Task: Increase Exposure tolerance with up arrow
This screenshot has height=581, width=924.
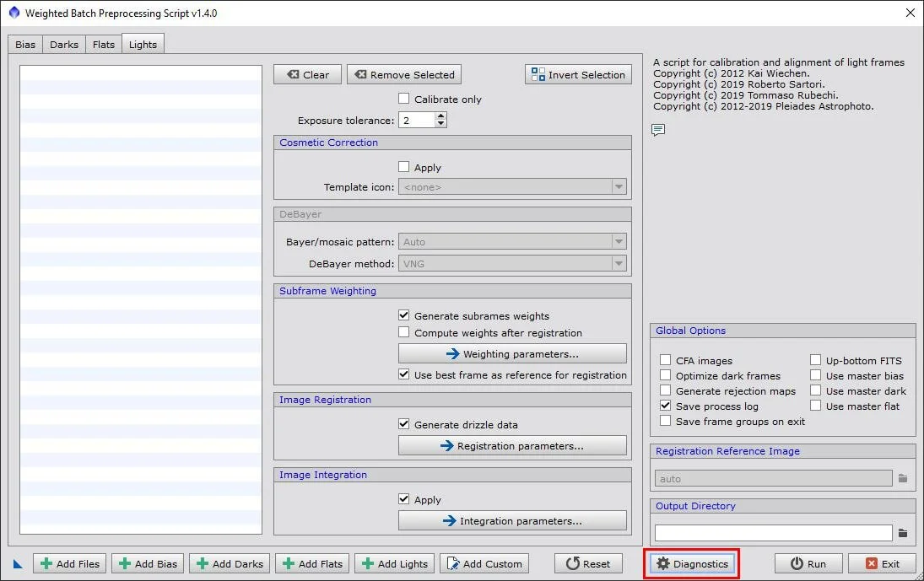Action: 440,116
